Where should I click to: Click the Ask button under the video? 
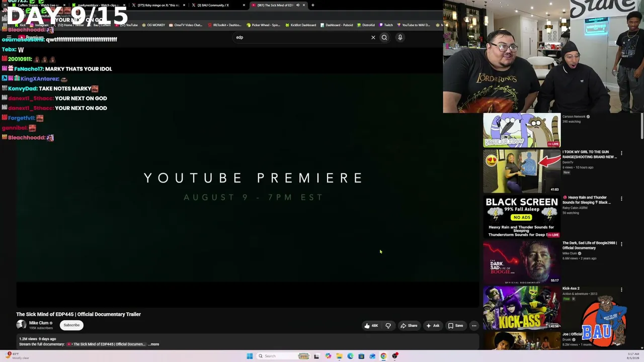coord(433,326)
